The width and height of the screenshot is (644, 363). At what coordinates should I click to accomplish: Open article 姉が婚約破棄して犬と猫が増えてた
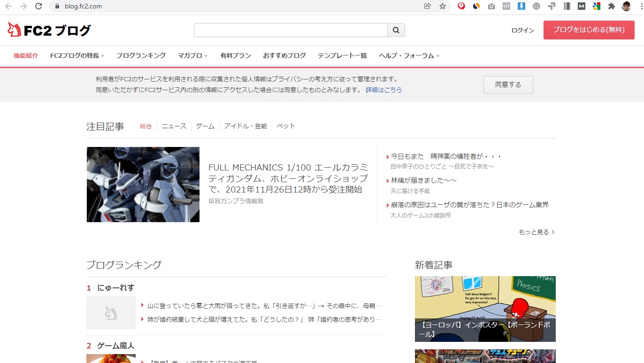(264, 319)
